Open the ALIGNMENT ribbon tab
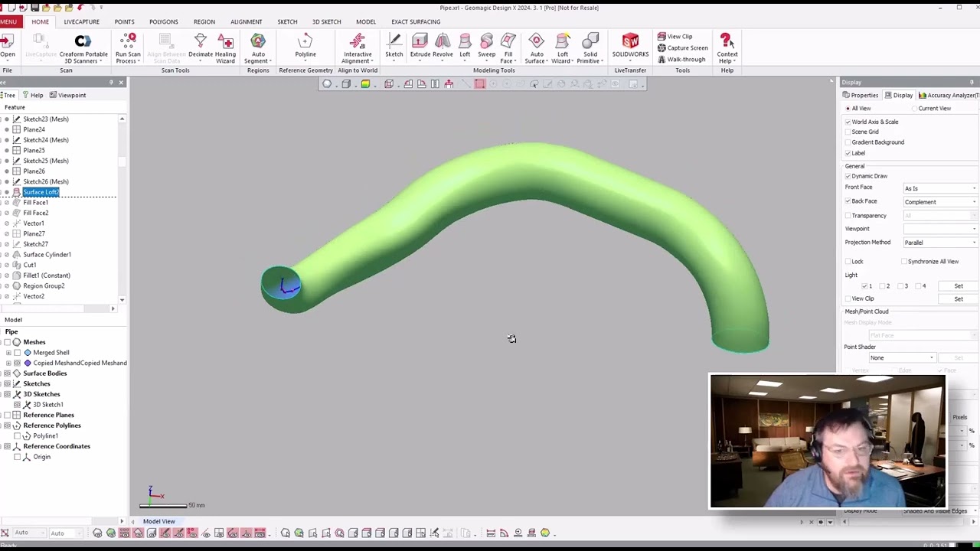The image size is (980, 551). pyautogui.click(x=246, y=21)
